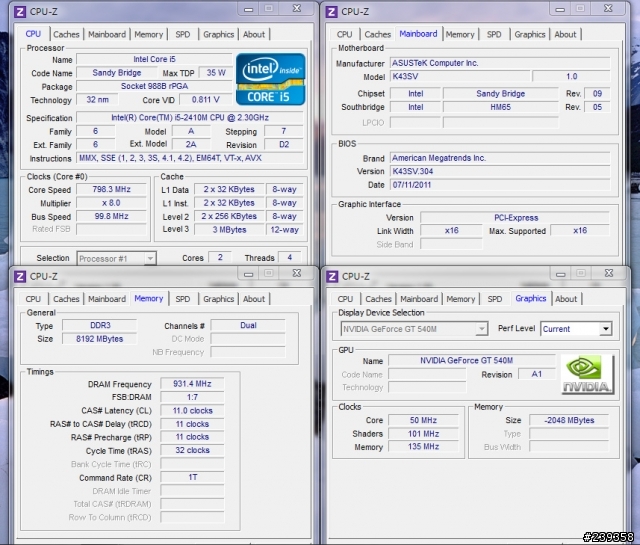The width and height of the screenshot is (640, 545).
Task: Open About tab in the CPU window
Action: (254, 34)
